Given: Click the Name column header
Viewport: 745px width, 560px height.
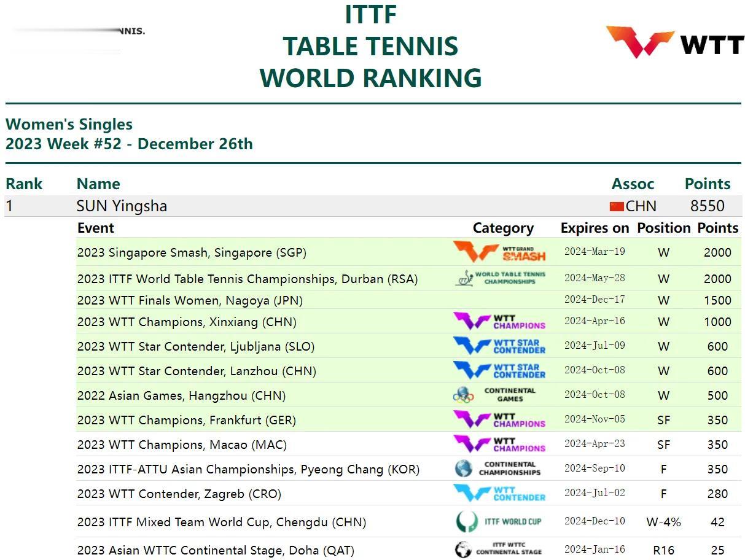Looking at the screenshot, I should click(98, 184).
